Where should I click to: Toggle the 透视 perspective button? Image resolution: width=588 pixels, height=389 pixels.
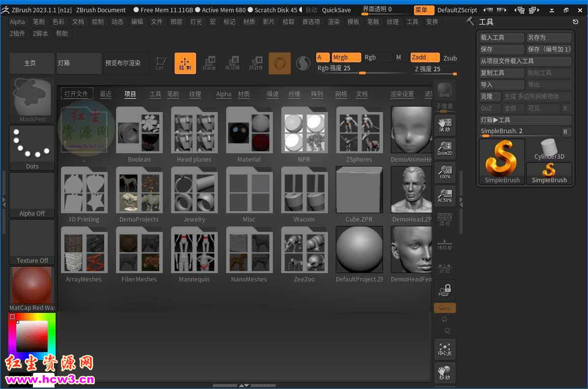tap(445, 220)
